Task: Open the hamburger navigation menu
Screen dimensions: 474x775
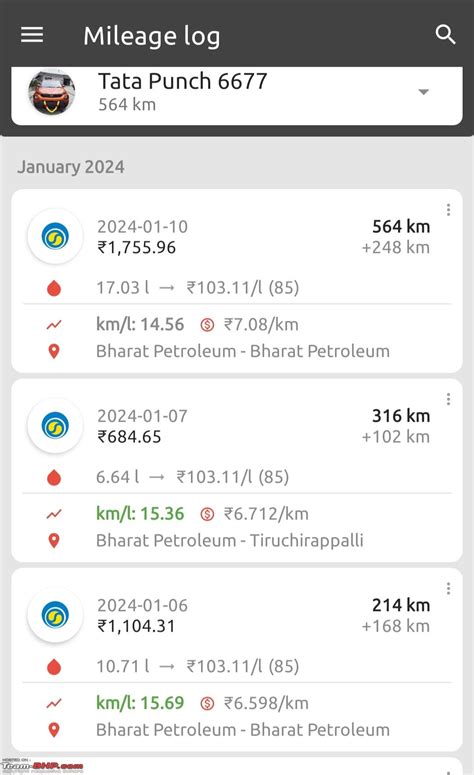Action: point(32,35)
